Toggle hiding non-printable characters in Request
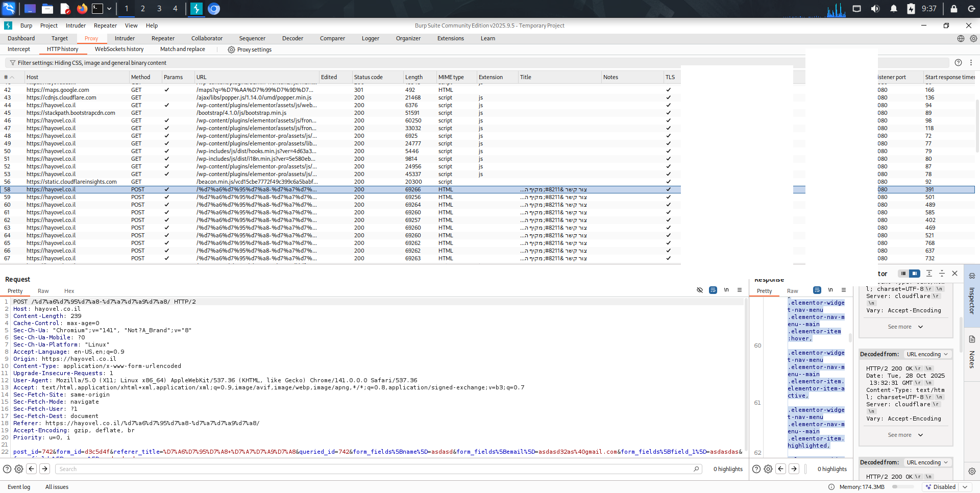Image resolution: width=980 pixels, height=493 pixels. point(700,290)
